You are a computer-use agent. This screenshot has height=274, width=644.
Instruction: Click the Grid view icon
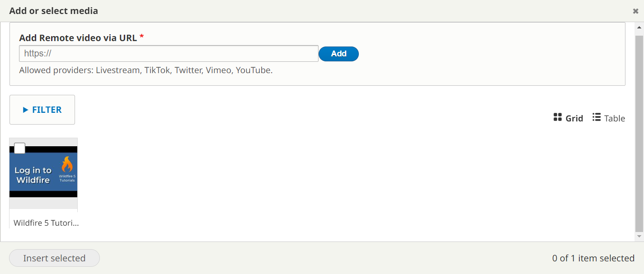click(557, 117)
